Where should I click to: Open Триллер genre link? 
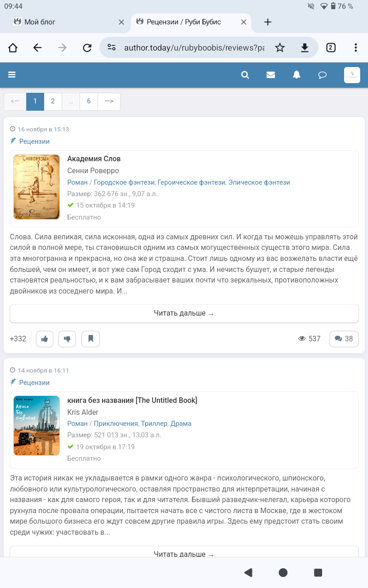point(154,424)
